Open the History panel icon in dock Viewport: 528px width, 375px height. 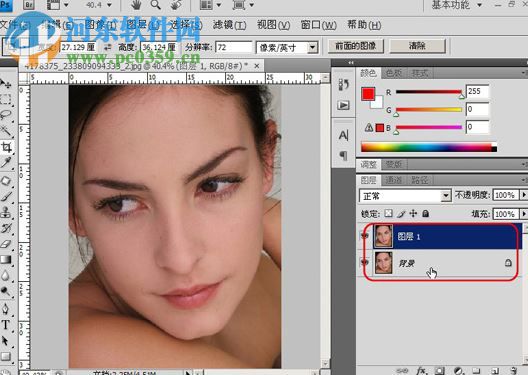[x=343, y=85]
